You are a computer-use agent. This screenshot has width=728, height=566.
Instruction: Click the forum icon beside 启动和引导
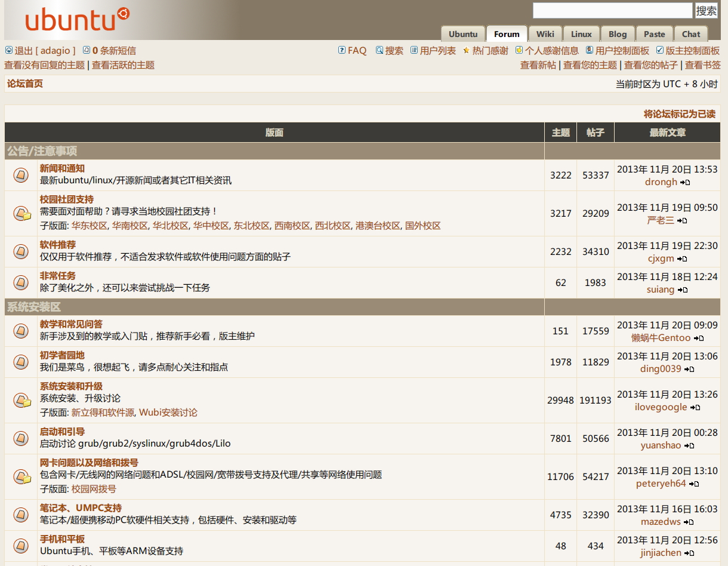click(x=21, y=438)
